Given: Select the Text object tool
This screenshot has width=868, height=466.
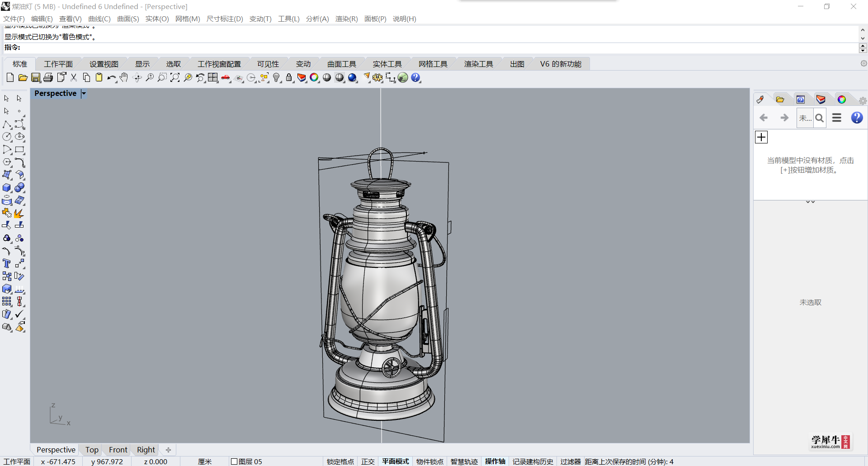Looking at the screenshot, I should 7,263.
